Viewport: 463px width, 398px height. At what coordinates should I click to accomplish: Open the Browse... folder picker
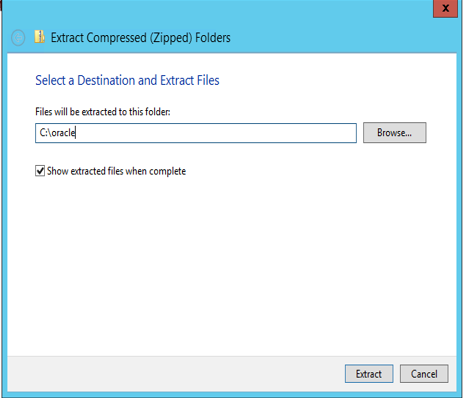395,133
